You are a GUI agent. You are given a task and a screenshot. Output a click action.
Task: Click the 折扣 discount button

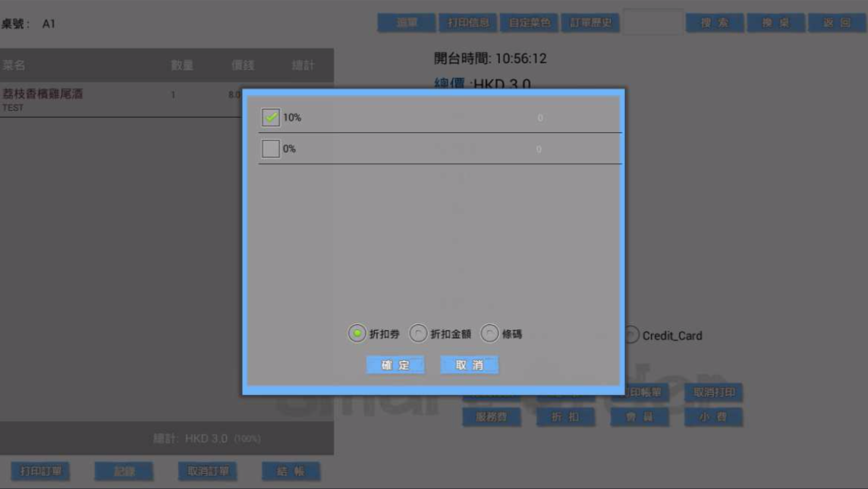[x=565, y=417]
